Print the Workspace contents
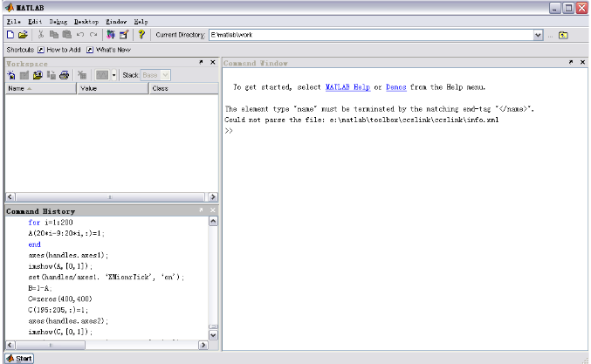This screenshot has width=591, height=364. pos(65,75)
